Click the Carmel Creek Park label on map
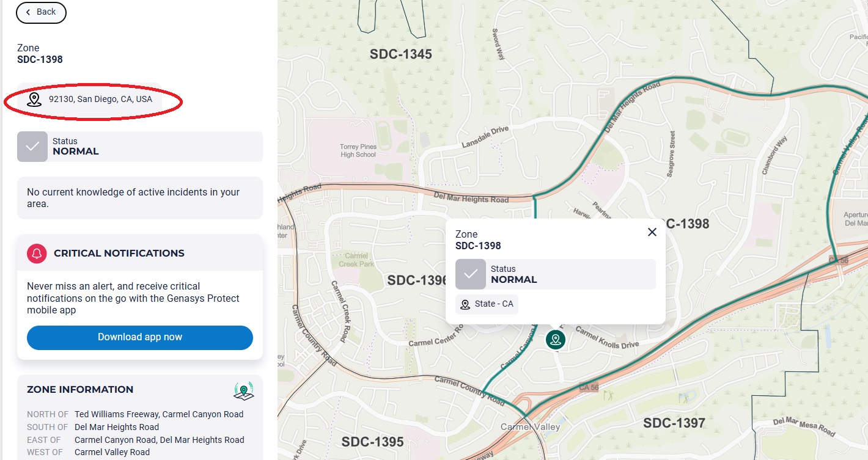This screenshot has height=460, width=868. click(356, 260)
